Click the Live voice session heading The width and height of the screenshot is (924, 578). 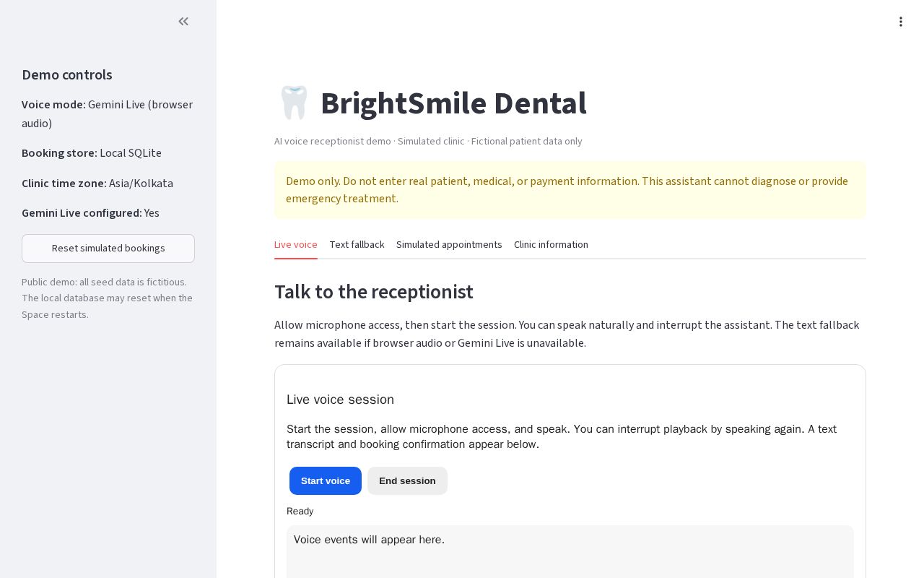(340, 400)
